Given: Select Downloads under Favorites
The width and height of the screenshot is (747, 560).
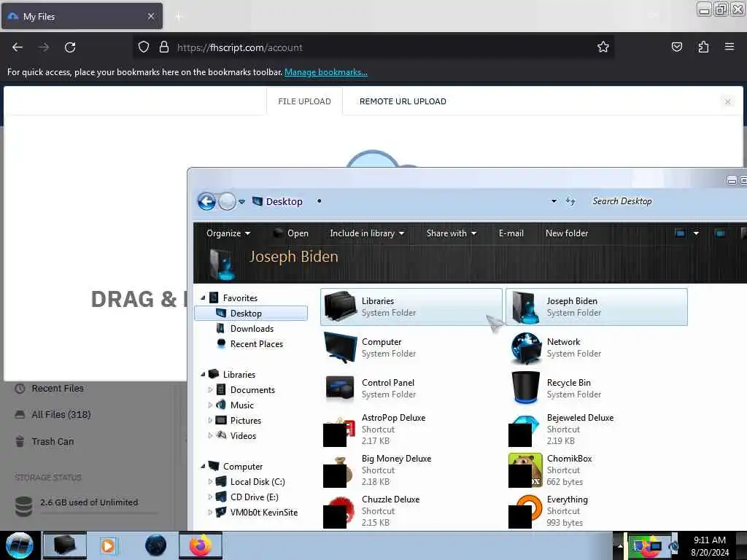Looking at the screenshot, I should click(252, 329).
